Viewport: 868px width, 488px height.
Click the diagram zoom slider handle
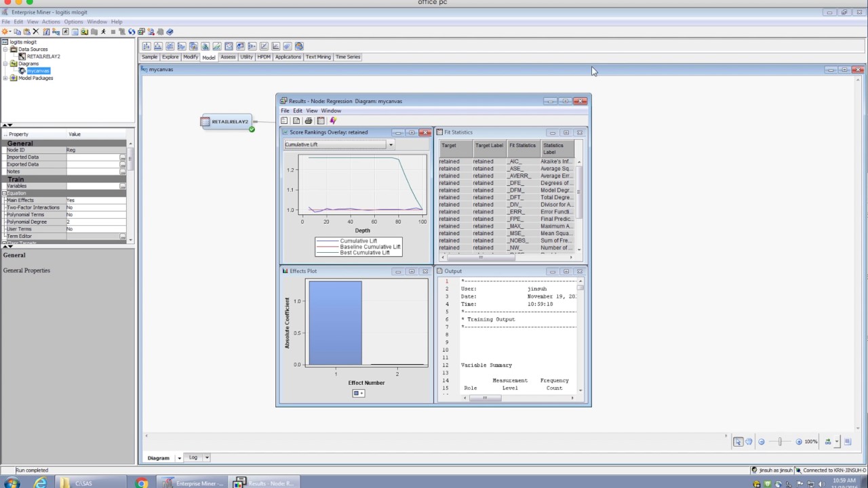click(780, 442)
